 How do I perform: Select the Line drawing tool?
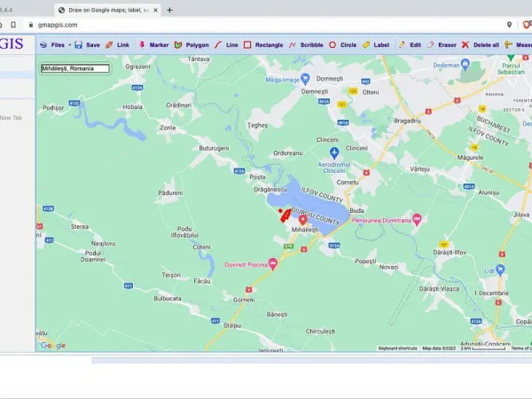[x=226, y=45]
